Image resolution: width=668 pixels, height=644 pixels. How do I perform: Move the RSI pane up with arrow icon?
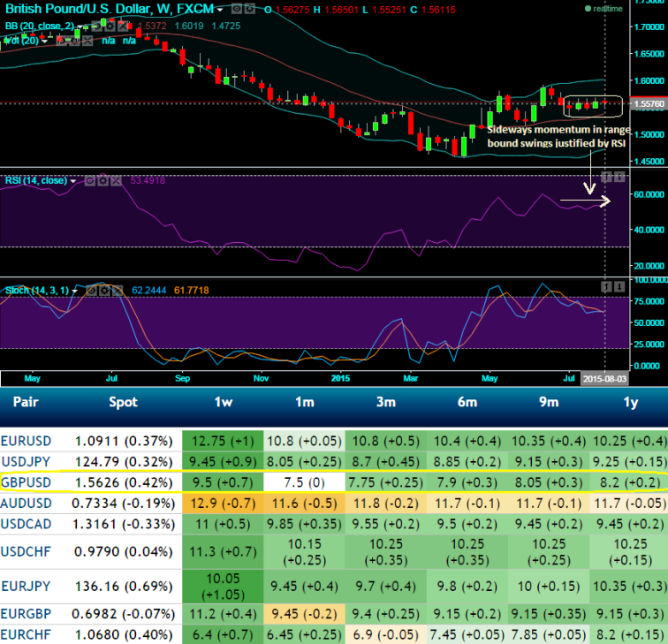(x=607, y=178)
